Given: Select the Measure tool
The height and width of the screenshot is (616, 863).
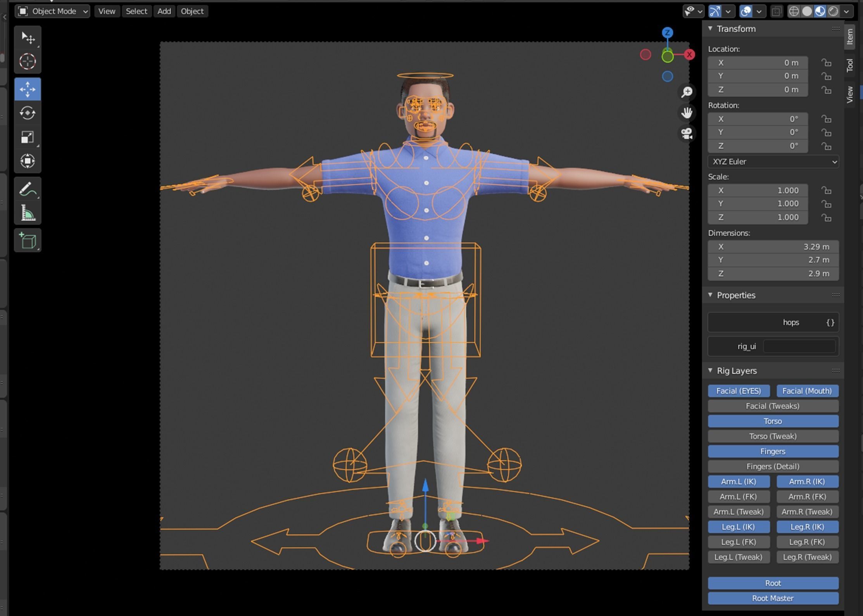Looking at the screenshot, I should 27,213.
